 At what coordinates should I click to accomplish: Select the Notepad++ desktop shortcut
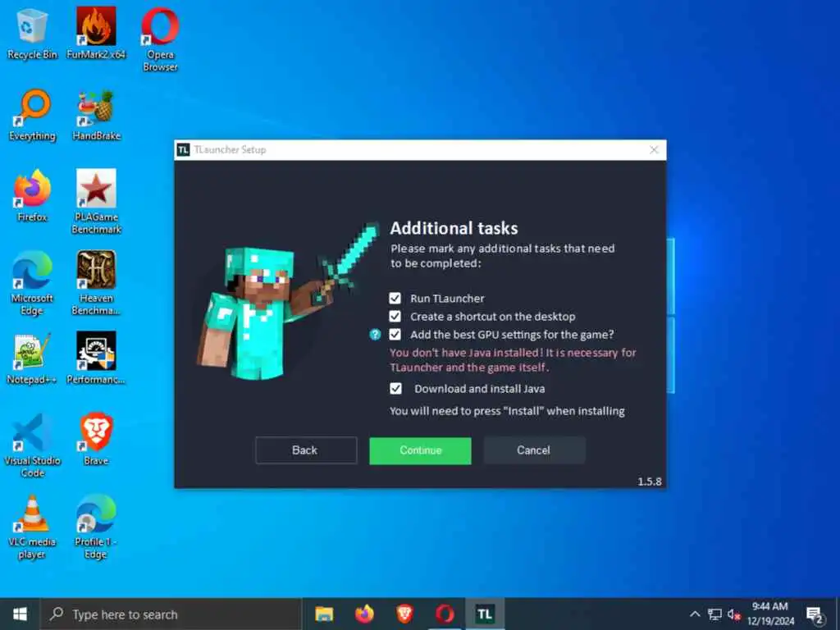pos(32,359)
